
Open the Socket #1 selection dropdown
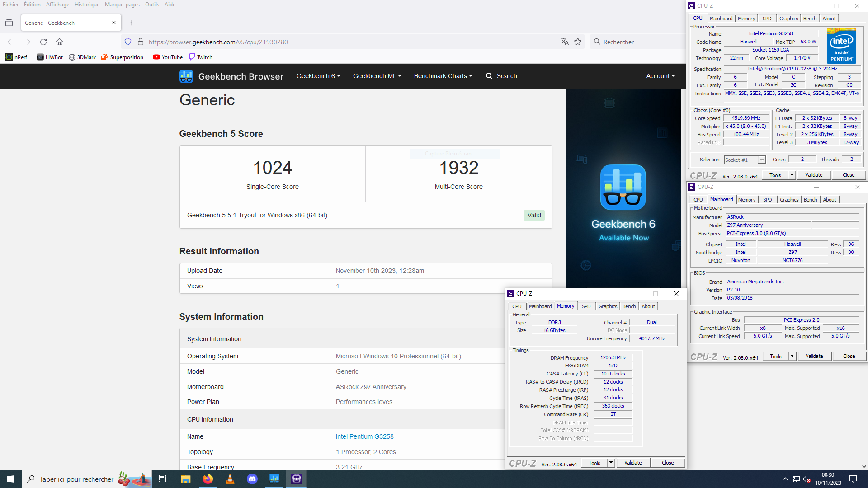(745, 160)
